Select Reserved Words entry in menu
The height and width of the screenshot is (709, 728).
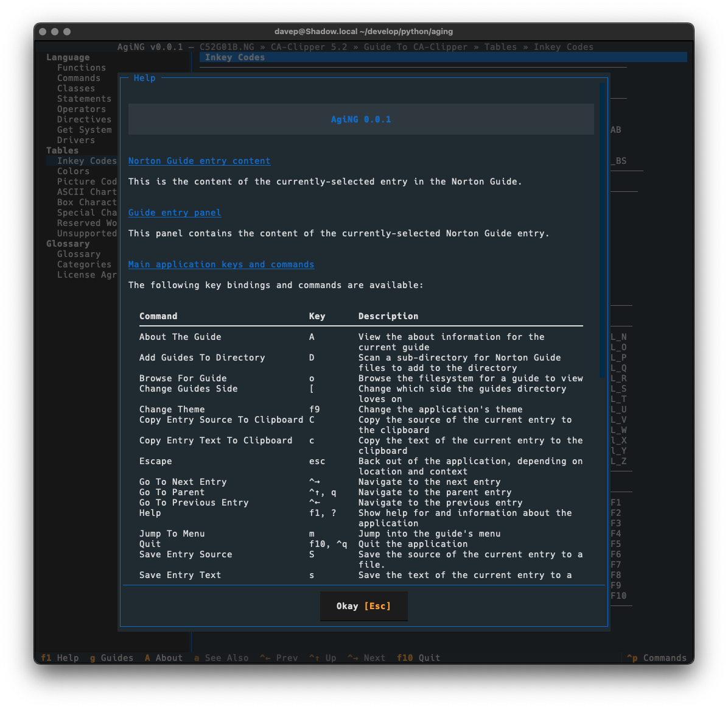tap(87, 223)
